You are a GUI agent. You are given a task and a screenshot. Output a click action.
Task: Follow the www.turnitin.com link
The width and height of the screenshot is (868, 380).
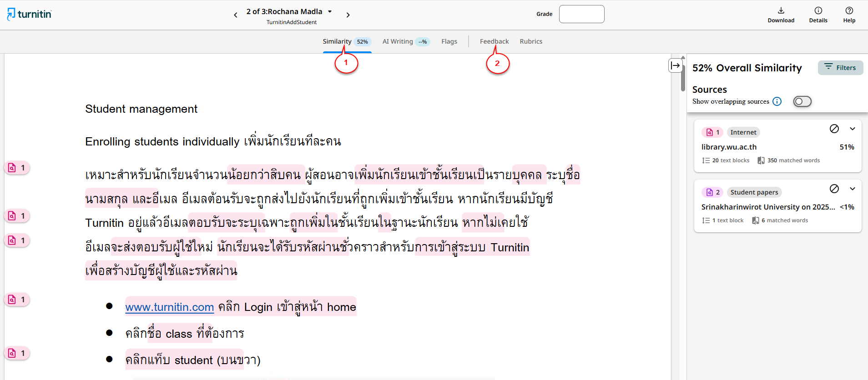click(169, 307)
